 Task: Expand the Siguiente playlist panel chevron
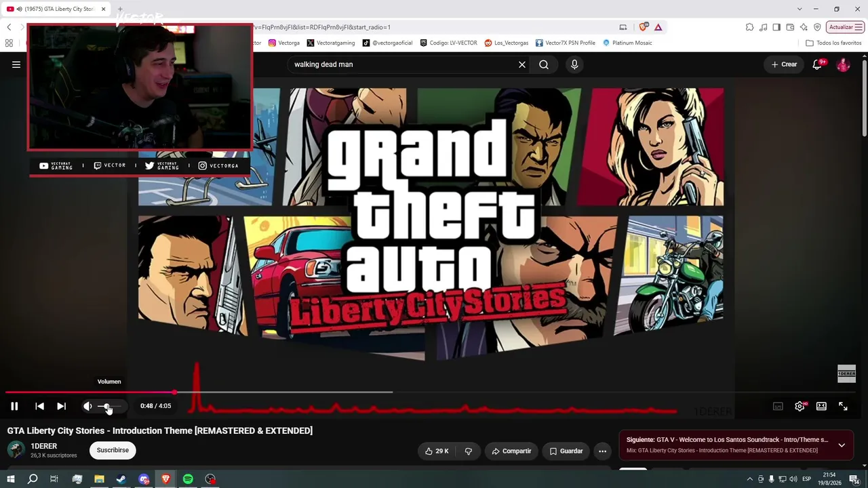point(842,445)
